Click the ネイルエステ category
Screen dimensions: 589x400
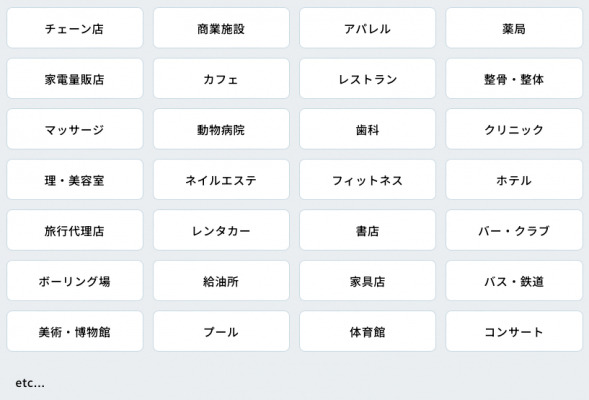(x=221, y=180)
